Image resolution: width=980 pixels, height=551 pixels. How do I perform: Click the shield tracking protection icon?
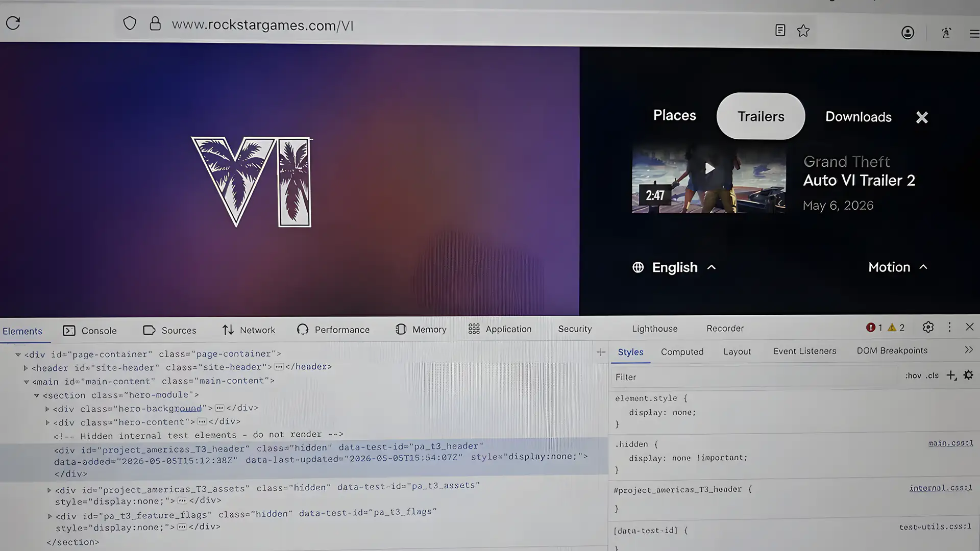click(x=130, y=23)
